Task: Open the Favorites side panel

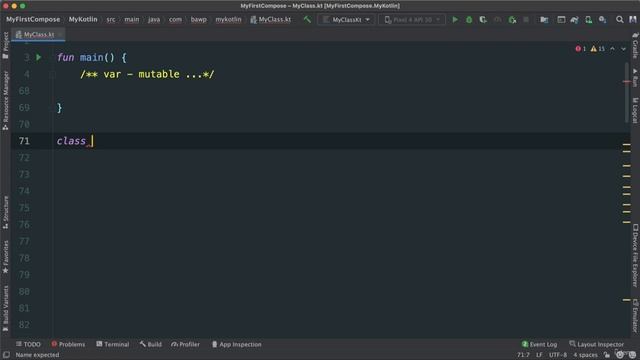Action: coord(6,257)
